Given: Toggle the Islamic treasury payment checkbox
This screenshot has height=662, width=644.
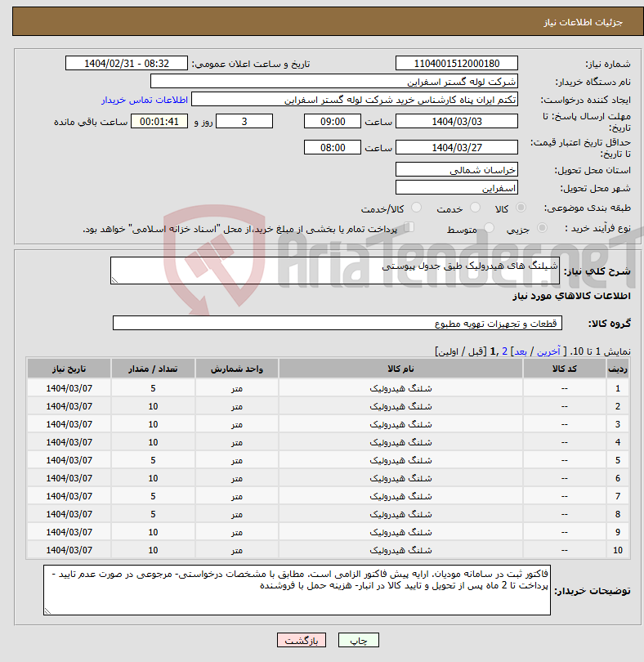Looking at the screenshot, I should (x=409, y=227).
